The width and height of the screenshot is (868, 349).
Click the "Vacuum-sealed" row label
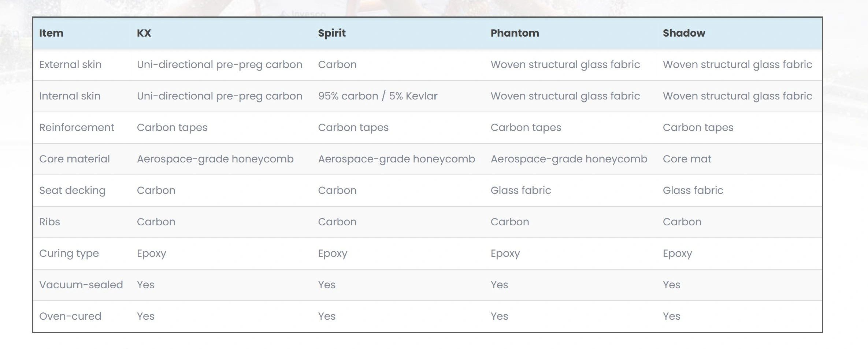pyautogui.click(x=81, y=285)
